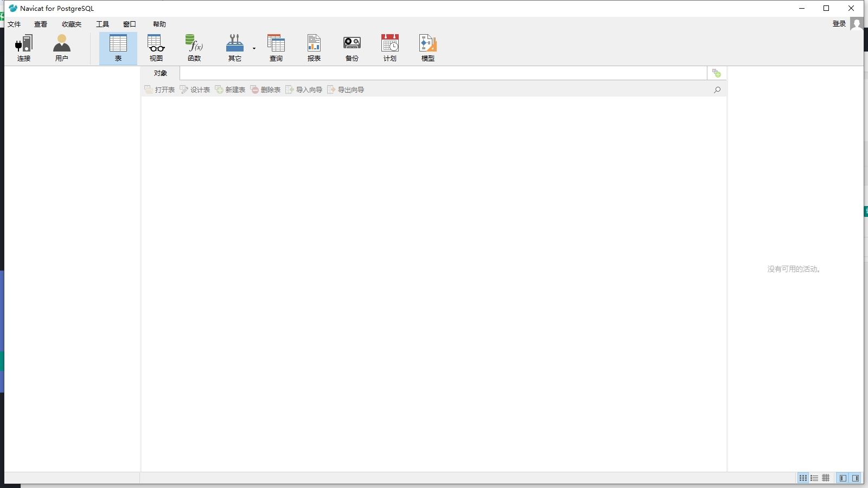Click the 新建表 toolbar button
The height and width of the screenshot is (488, 868).
tap(230, 89)
